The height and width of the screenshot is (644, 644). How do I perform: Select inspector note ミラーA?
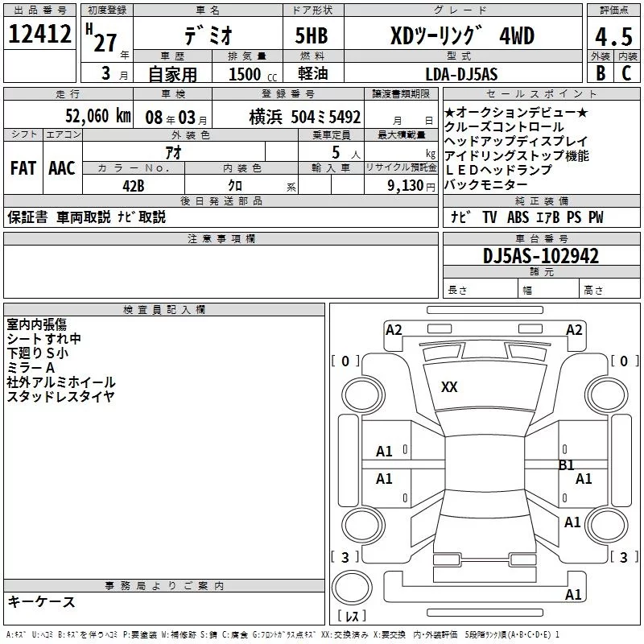(x=31, y=368)
